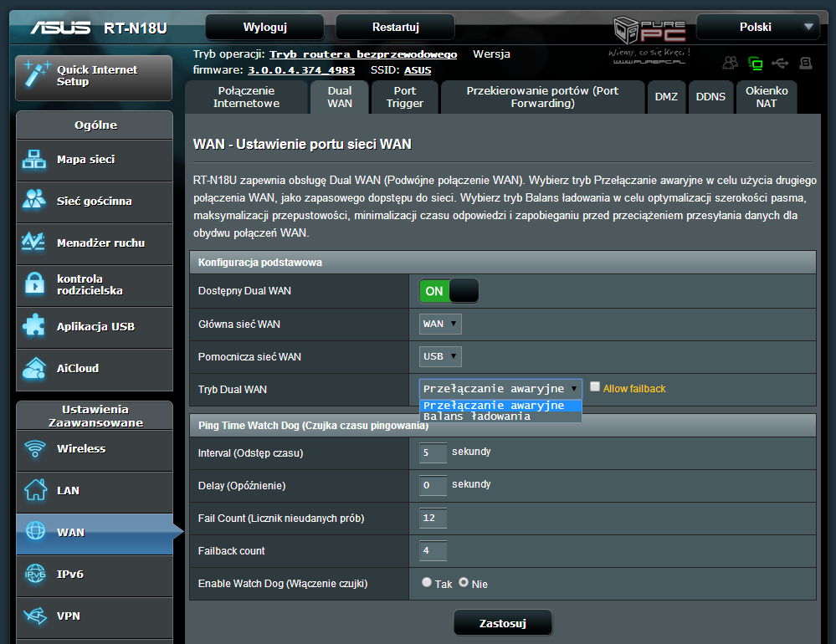
Task: Click the Failback count input field
Action: (x=433, y=550)
